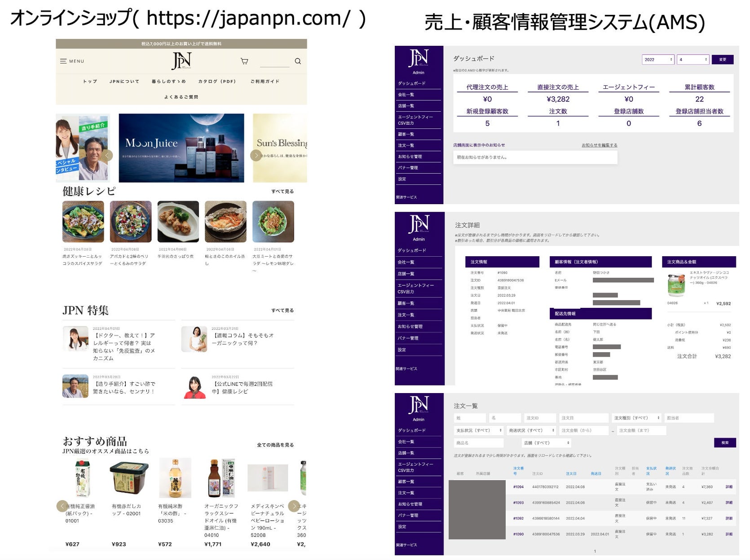Viewport: 750px width, 560px height.
Task: Open the Moon Juice banner image
Action: pyautogui.click(x=181, y=148)
